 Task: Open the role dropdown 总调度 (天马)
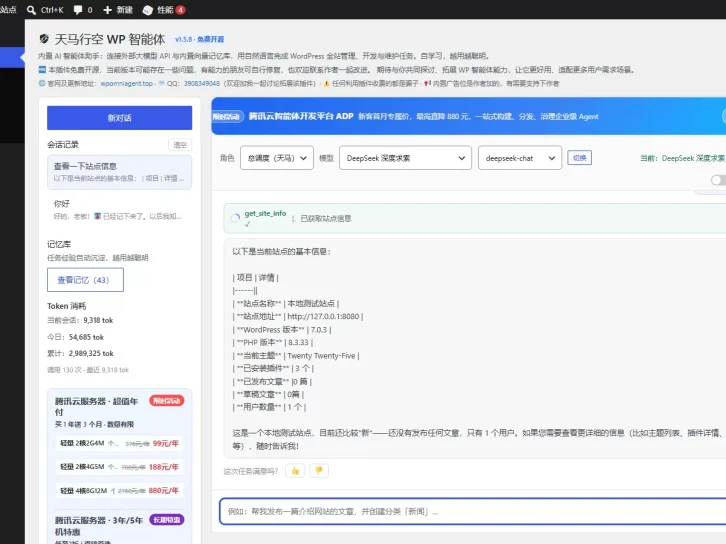pyautogui.click(x=277, y=158)
